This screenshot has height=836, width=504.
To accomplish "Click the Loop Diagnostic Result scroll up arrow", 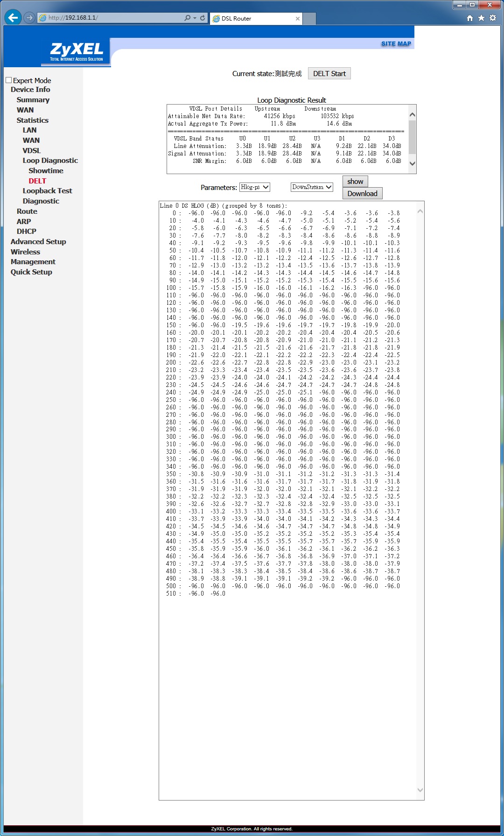I will click(412, 115).
